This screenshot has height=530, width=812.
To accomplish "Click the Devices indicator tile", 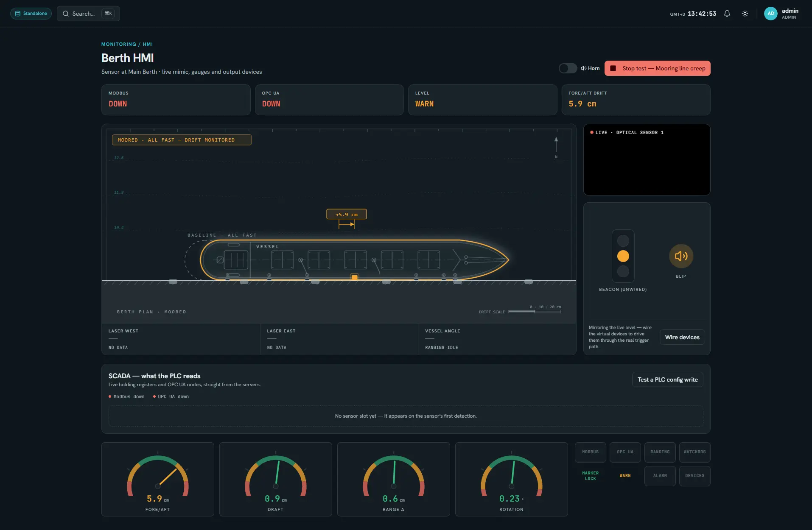I will click(694, 476).
